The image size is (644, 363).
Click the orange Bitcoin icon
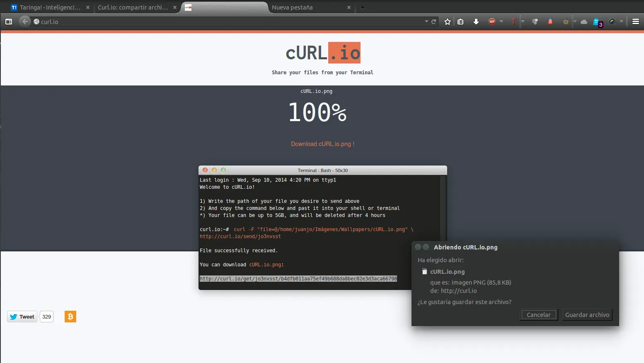(x=70, y=317)
